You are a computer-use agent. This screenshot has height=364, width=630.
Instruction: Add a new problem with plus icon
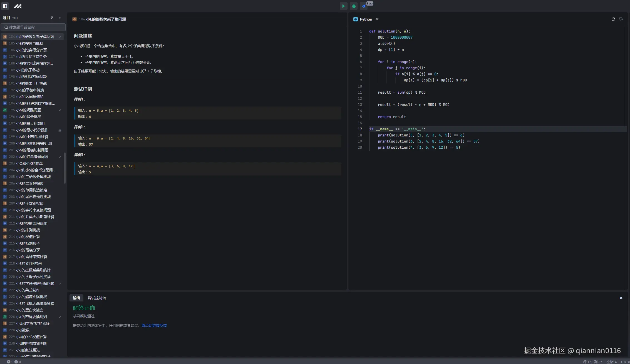point(60,18)
